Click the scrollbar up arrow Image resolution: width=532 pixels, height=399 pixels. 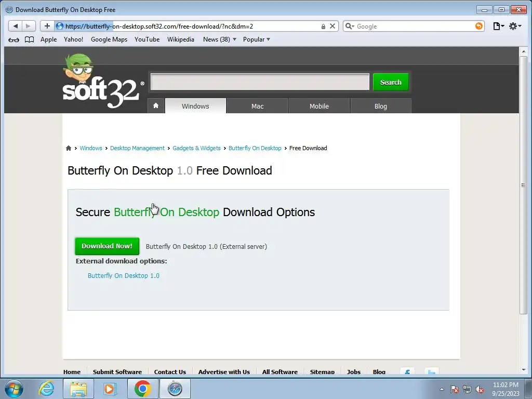[x=523, y=51]
